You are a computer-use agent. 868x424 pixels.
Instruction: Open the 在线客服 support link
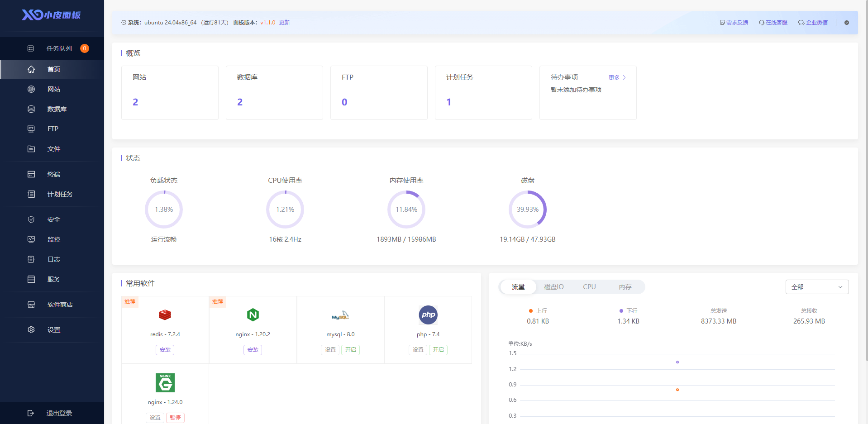coord(773,23)
